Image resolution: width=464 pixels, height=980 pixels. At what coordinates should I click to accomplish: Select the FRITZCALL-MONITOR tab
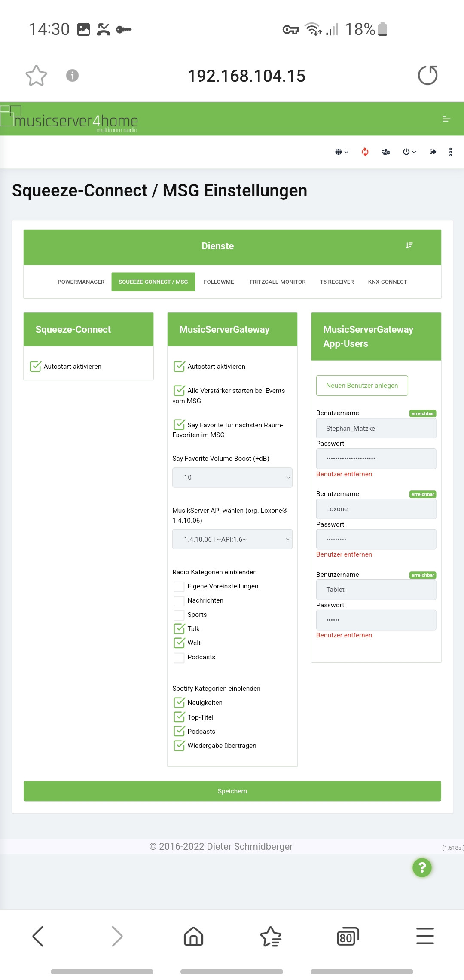point(278,282)
